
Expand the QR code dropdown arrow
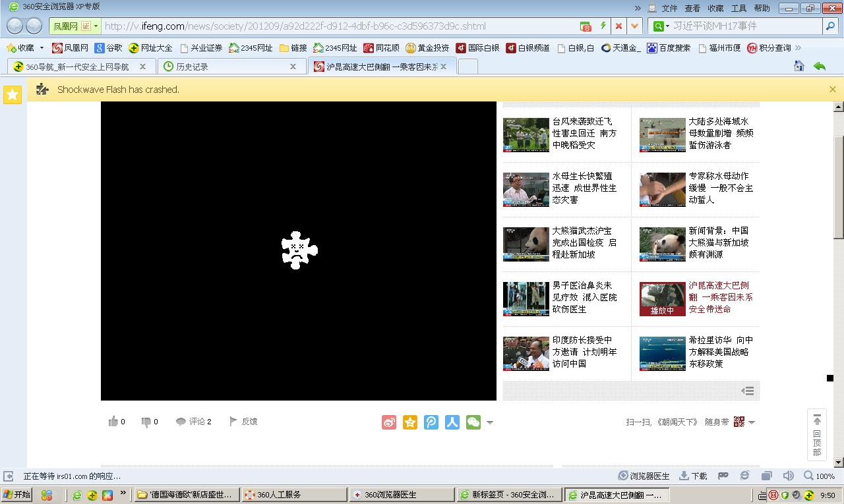click(752, 422)
